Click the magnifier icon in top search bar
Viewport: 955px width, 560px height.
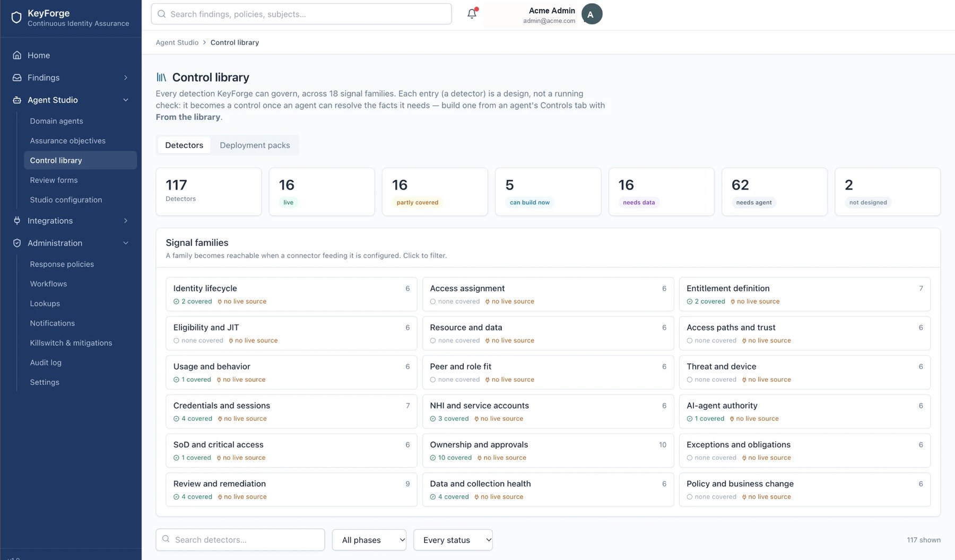point(162,14)
